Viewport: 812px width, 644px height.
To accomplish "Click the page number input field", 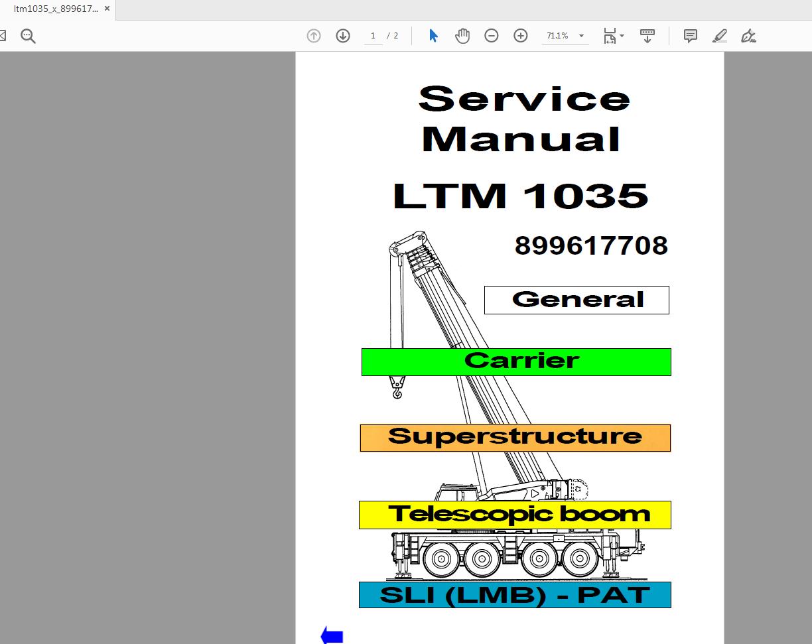I will tap(373, 36).
